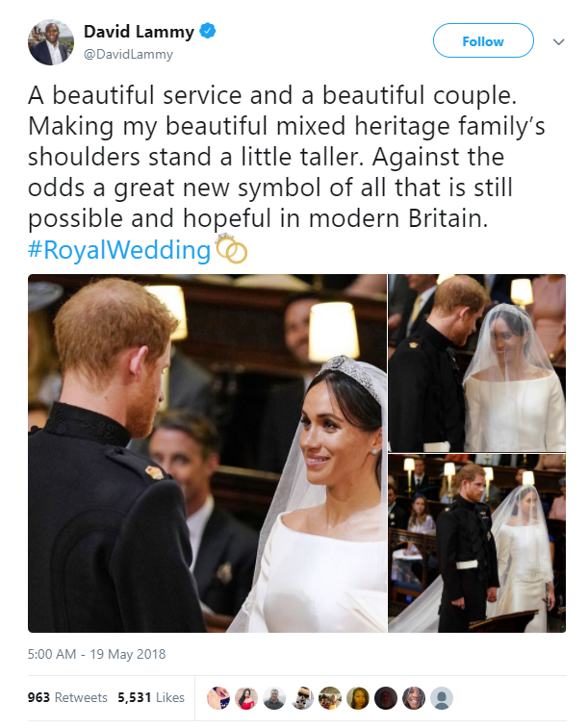Screen dimensions: 588x728
Task: View the 963 Retweets list
Action: point(67,697)
